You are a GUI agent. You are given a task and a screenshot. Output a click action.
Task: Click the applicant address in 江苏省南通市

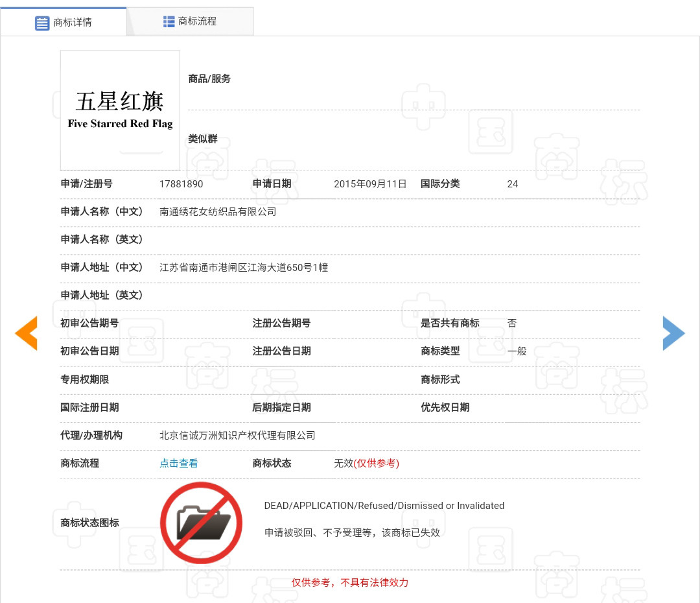(243, 267)
